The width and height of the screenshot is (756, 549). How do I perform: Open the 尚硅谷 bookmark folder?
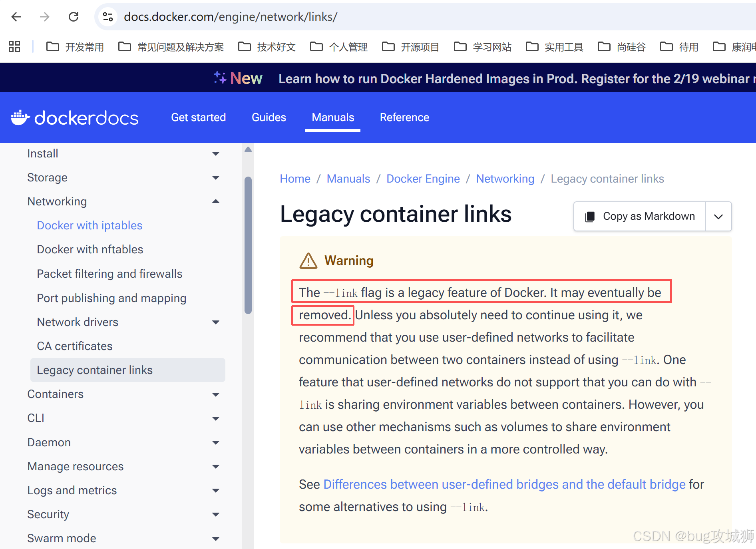[x=622, y=47]
